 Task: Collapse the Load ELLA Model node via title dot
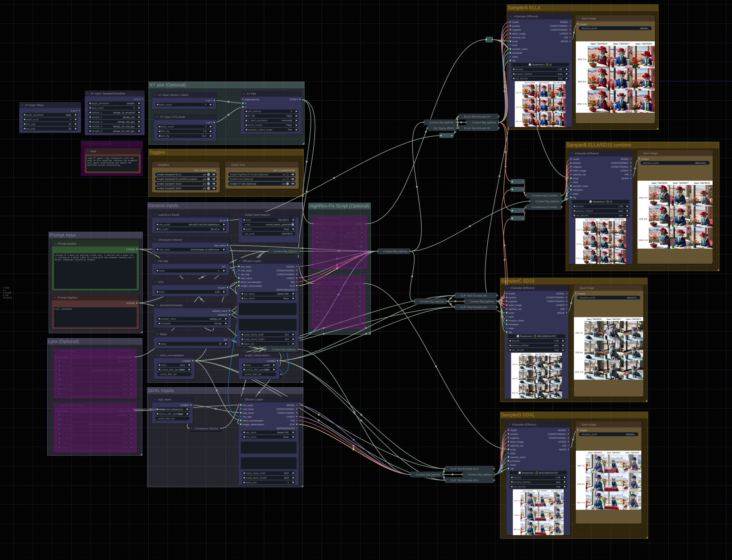(x=155, y=215)
